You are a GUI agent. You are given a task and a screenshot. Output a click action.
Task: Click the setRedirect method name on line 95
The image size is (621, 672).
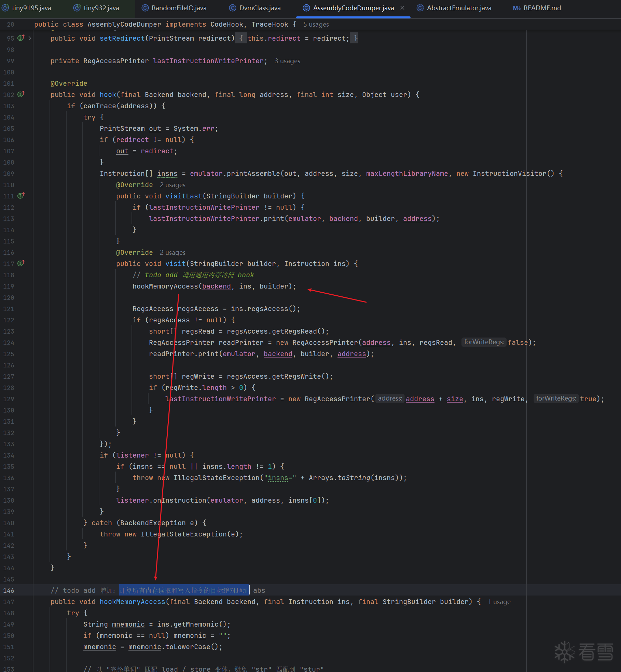tap(122, 38)
